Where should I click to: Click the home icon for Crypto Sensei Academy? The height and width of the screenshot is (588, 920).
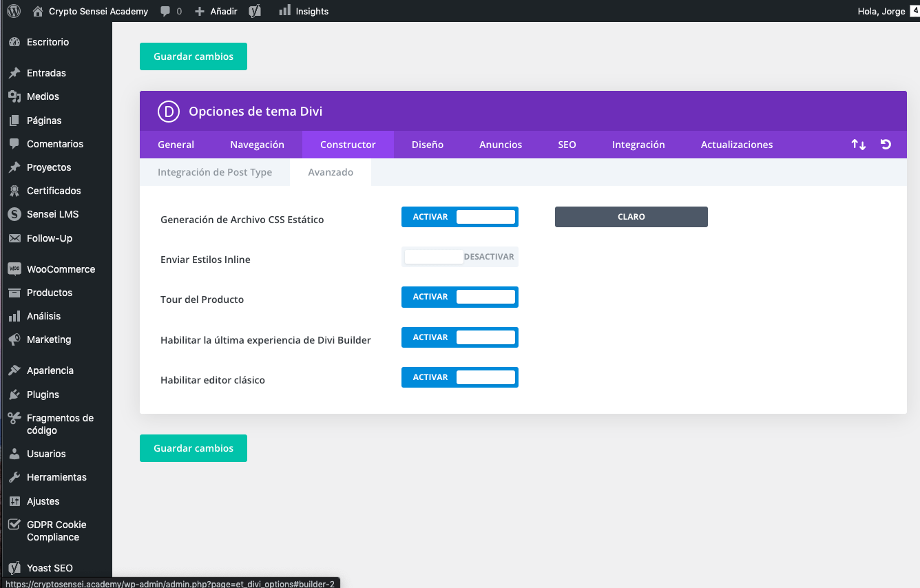pyautogui.click(x=38, y=11)
